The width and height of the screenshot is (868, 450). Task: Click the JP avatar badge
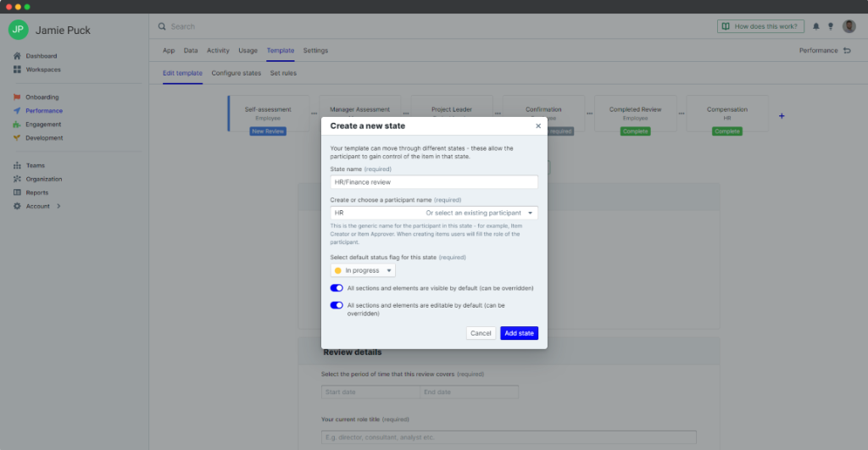19,30
